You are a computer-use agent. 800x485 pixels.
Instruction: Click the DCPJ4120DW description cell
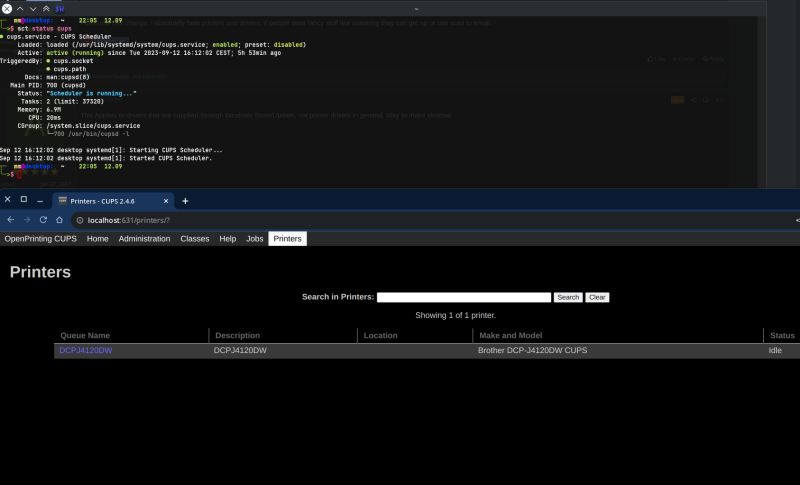click(240, 350)
